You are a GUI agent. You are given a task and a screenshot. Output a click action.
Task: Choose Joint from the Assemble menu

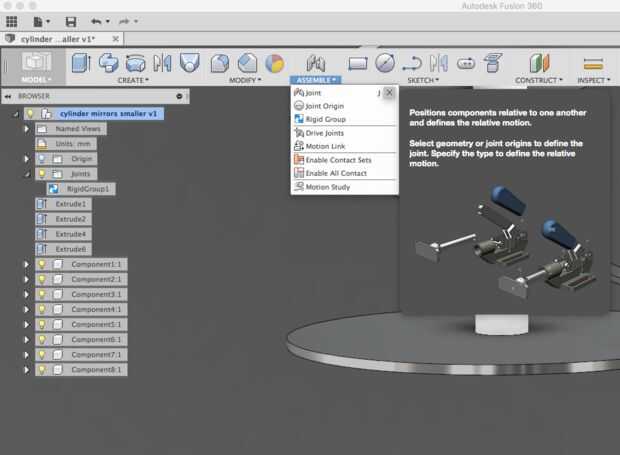tap(337, 93)
